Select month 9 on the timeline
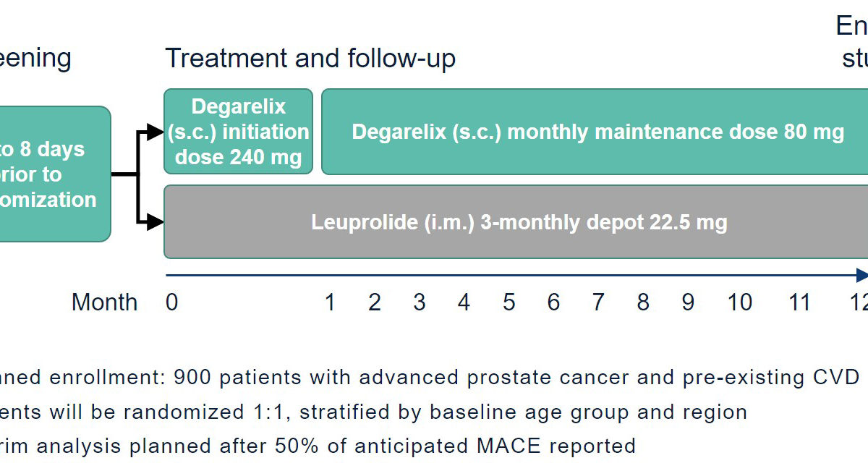Screen dimensions: 868x471 click(x=688, y=302)
